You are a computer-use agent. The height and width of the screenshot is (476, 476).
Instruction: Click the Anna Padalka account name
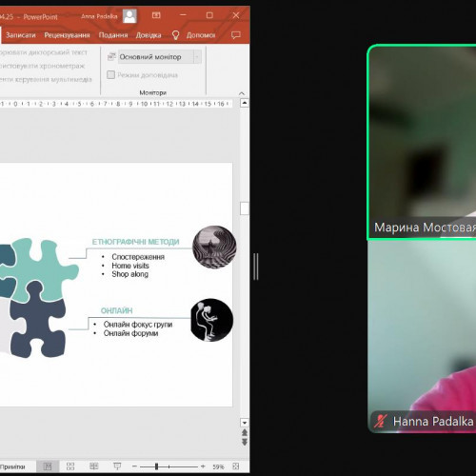99,16
